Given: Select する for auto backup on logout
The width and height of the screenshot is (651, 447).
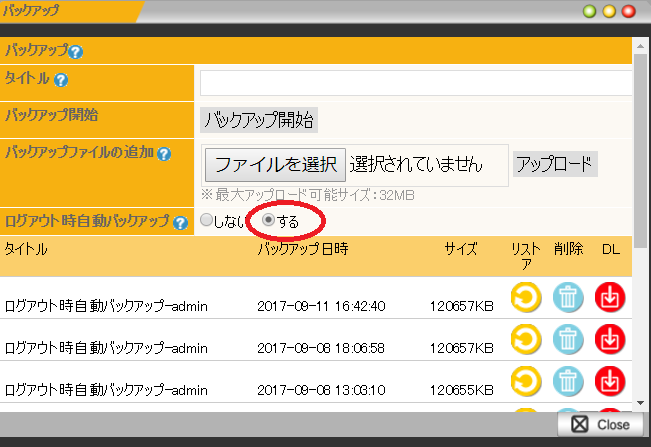Looking at the screenshot, I should pos(269,220).
